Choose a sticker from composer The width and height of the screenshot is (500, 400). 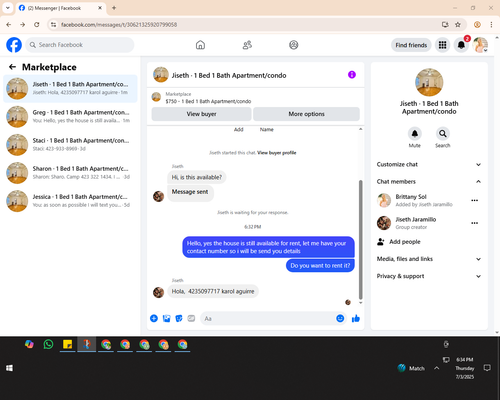(179, 318)
